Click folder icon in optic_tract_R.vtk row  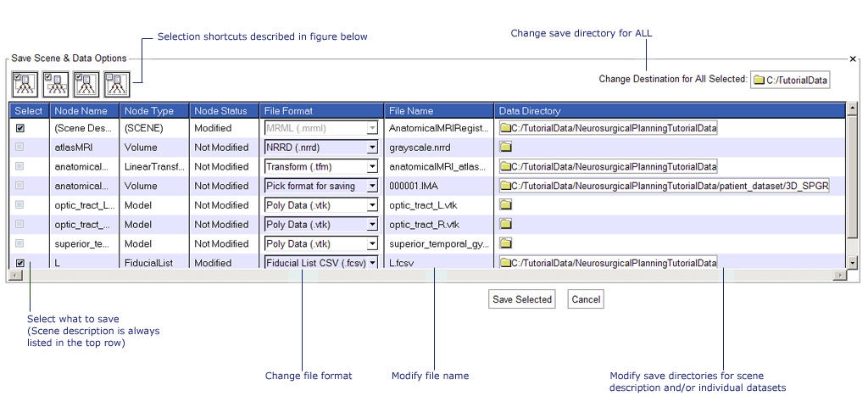click(506, 225)
